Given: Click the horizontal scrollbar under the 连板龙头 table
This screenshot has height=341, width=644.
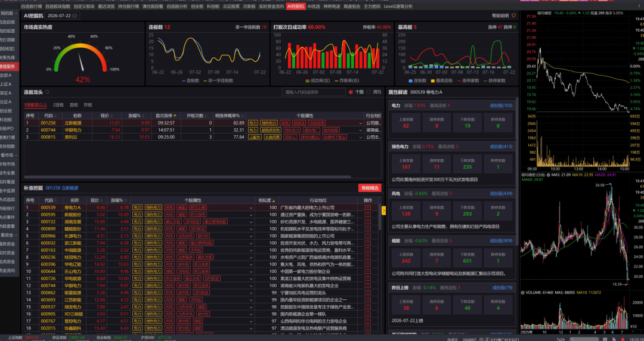Looking at the screenshot, I should [x=188, y=177].
